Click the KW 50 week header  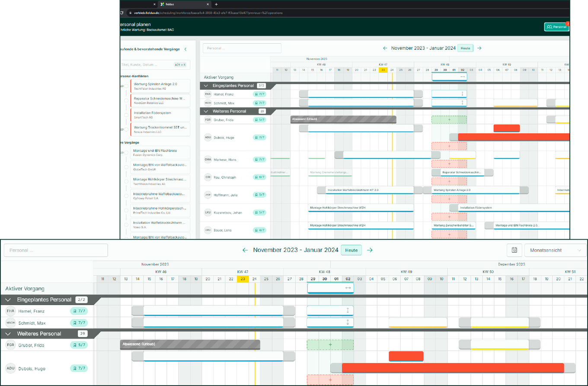pyautogui.click(x=488, y=272)
